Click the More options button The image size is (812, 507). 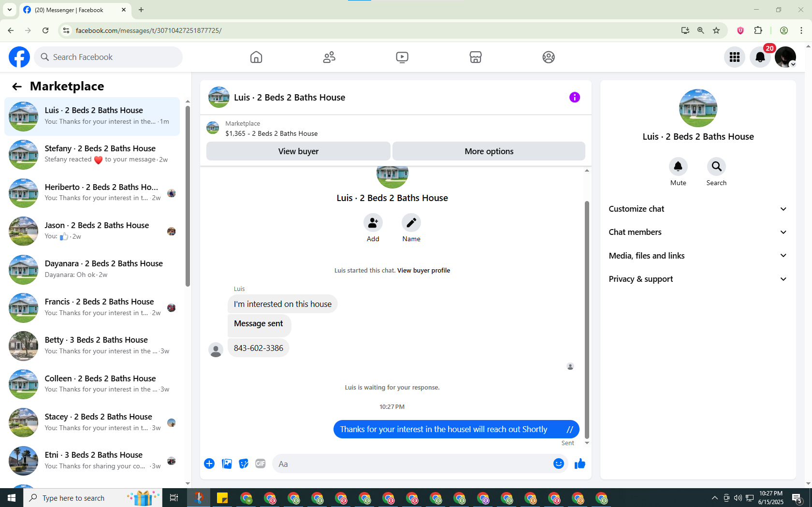pos(489,151)
